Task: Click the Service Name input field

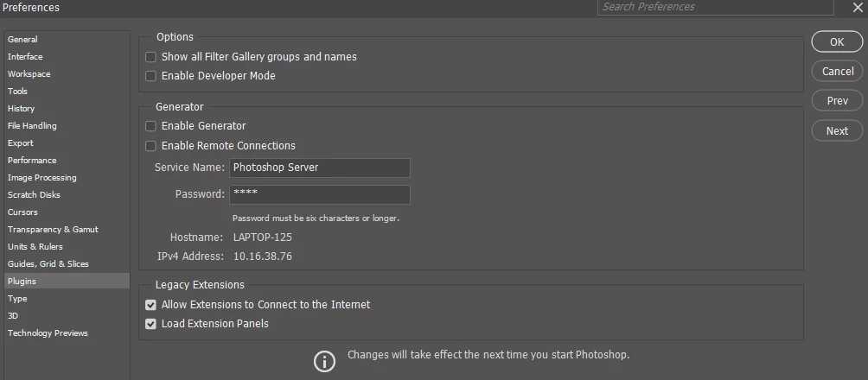Action: tap(319, 168)
